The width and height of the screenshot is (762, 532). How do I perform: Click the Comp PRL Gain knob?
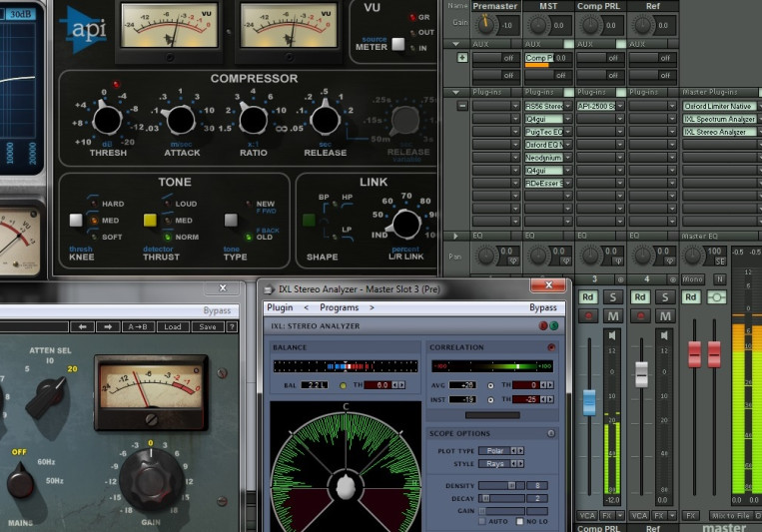tap(590, 25)
